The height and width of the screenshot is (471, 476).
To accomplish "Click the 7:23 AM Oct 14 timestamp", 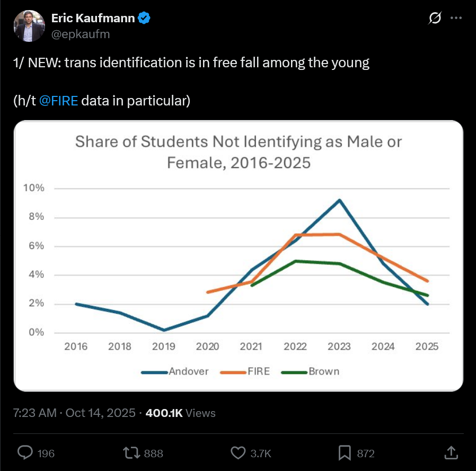I will pos(74,413).
